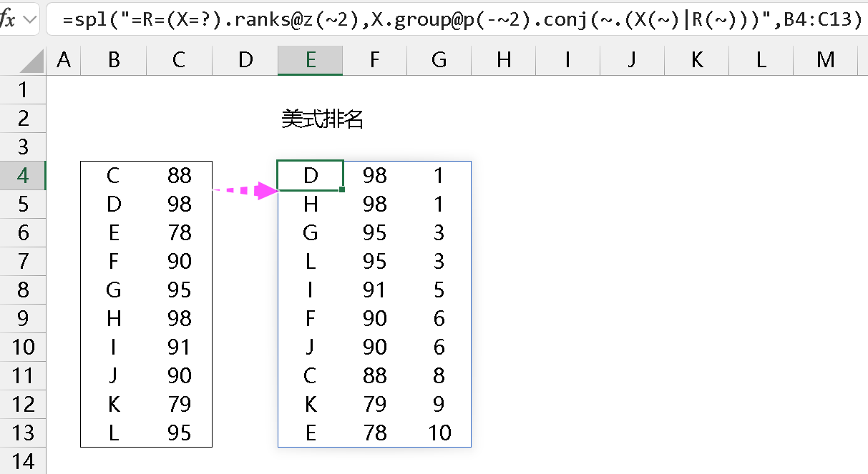The height and width of the screenshot is (474, 868).
Task: Click selected cell E4 containing D
Action: click(x=311, y=176)
